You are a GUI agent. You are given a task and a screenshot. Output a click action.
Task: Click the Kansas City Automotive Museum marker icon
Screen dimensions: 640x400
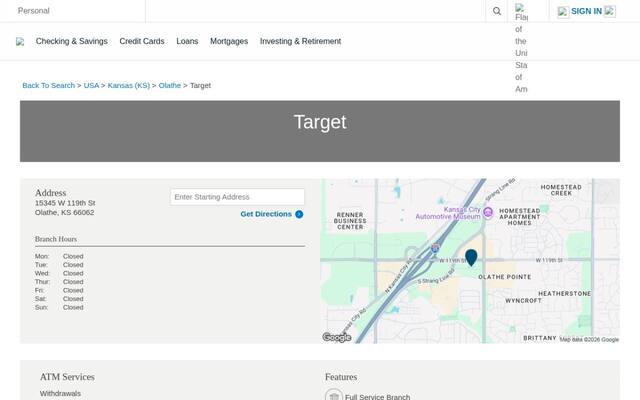(x=488, y=212)
